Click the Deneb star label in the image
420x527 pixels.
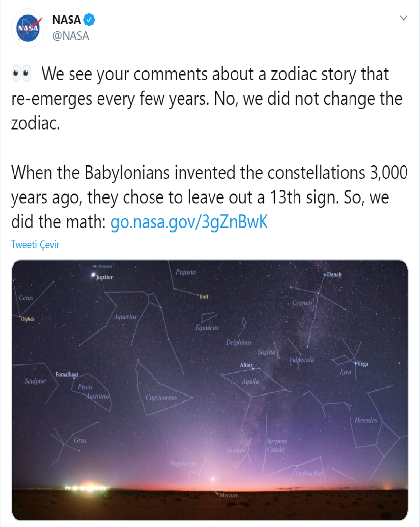coord(334,275)
